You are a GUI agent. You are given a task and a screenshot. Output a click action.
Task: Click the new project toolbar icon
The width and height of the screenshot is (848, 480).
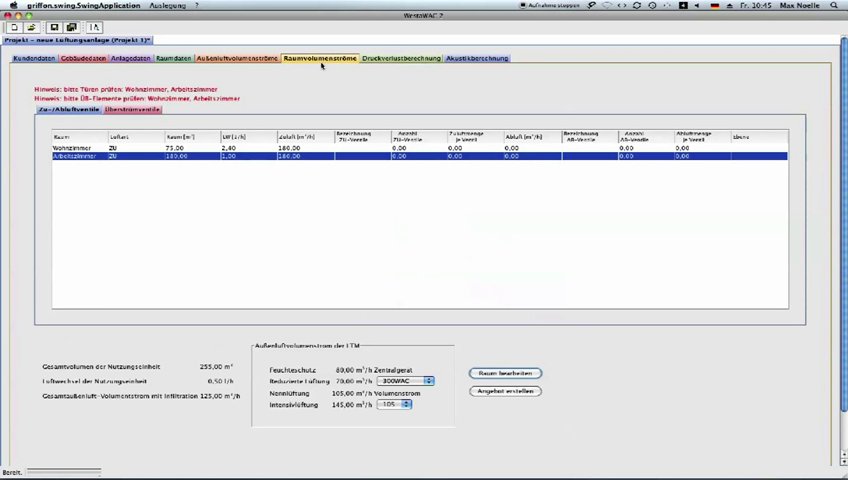[15, 27]
